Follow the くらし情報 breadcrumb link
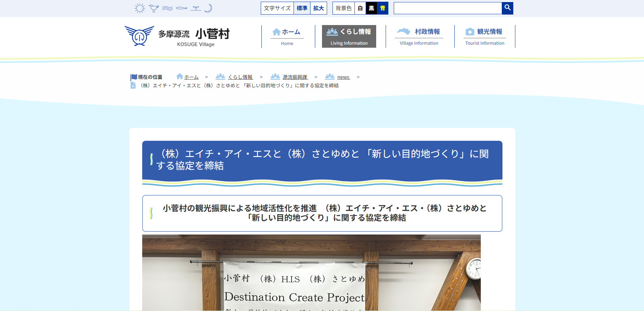 pos(240,77)
